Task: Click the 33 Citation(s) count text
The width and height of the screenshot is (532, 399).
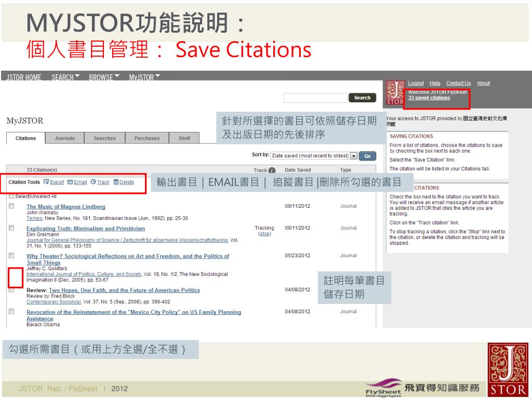Action: click(x=42, y=170)
